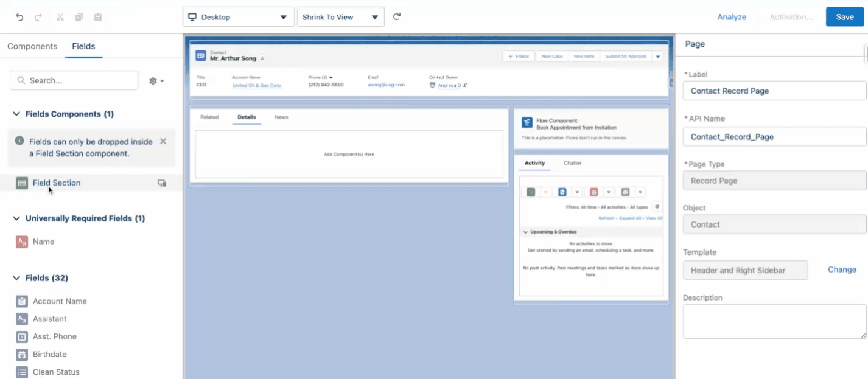Click the paste clipboard icon
This screenshot has height=379, width=868.
click(98, 17)
